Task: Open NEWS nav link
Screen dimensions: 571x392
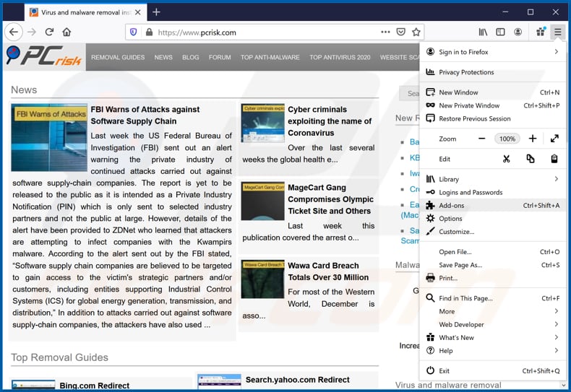Action: coord(163,57)
